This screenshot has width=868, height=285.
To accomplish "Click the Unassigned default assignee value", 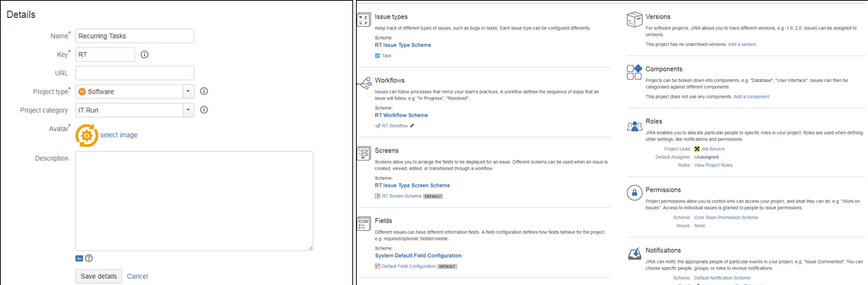I will [x=706, y=157].
